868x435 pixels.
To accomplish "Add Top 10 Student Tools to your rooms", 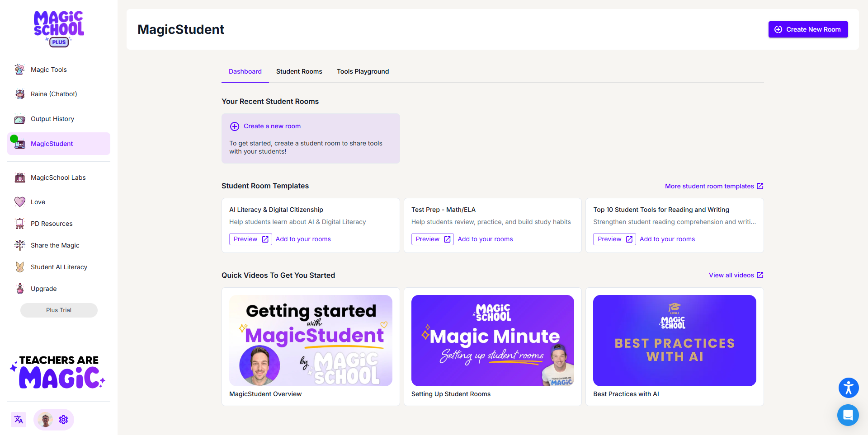I will pyautogui.click(x=667, y=239).
